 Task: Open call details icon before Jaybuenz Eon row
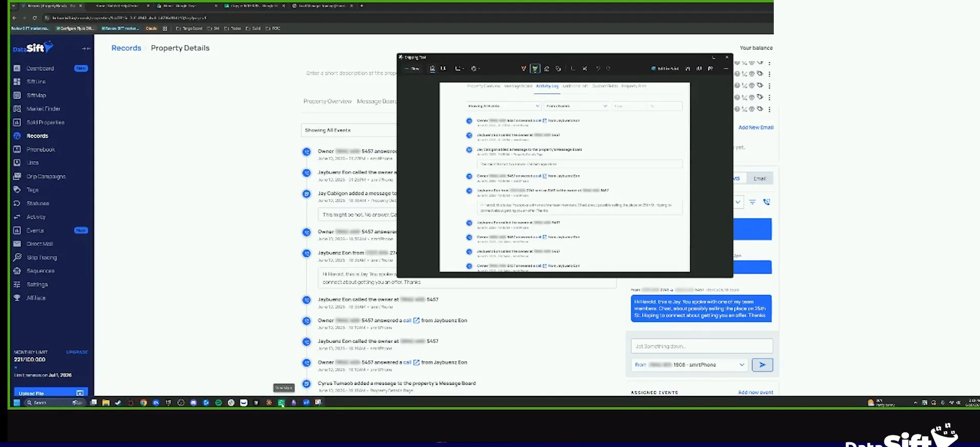pyautogui.click(x=416, y=320)
